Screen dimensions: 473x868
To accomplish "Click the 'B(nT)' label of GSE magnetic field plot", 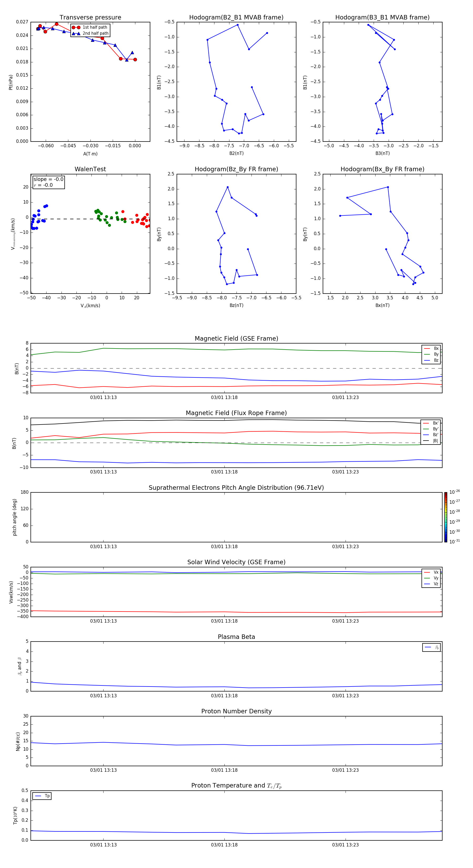I will click(17, 368).
